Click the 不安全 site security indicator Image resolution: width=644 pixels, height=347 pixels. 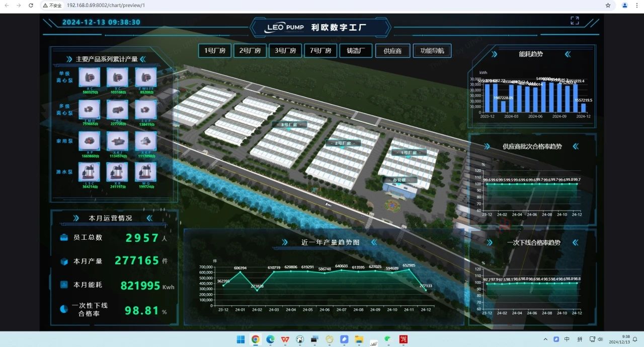coord(52,5)
